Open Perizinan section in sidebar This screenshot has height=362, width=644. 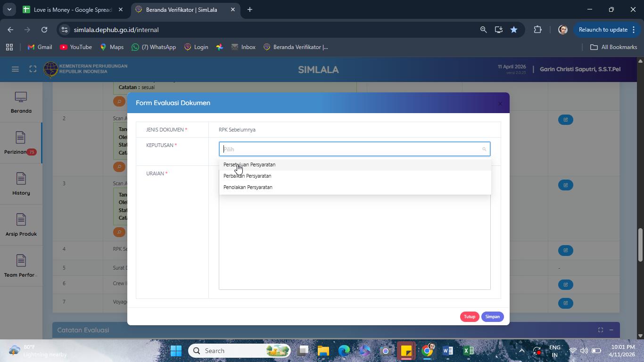coord(20,143)
